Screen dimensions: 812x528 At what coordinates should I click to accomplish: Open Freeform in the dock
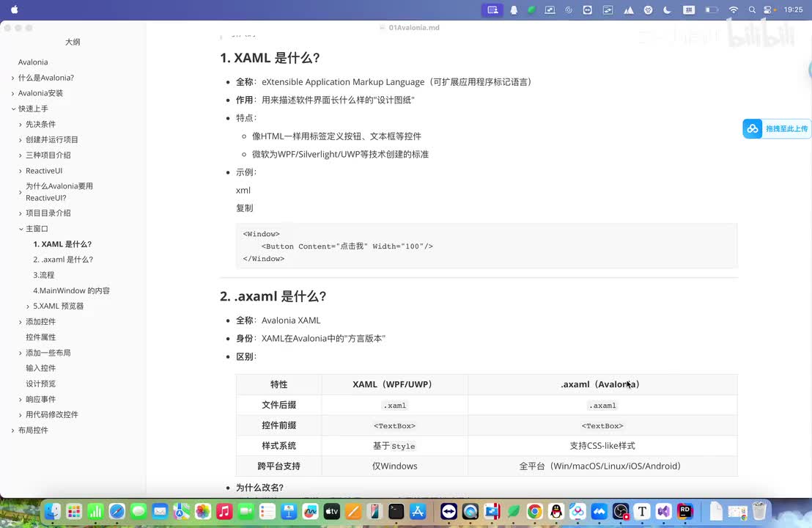tap(310, 512)
